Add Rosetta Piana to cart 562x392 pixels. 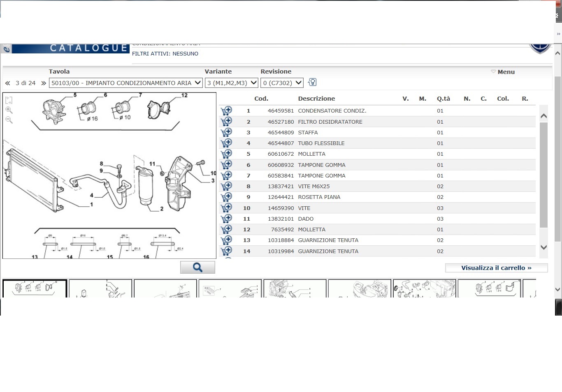pyautogui.click(x=226, y=197)
